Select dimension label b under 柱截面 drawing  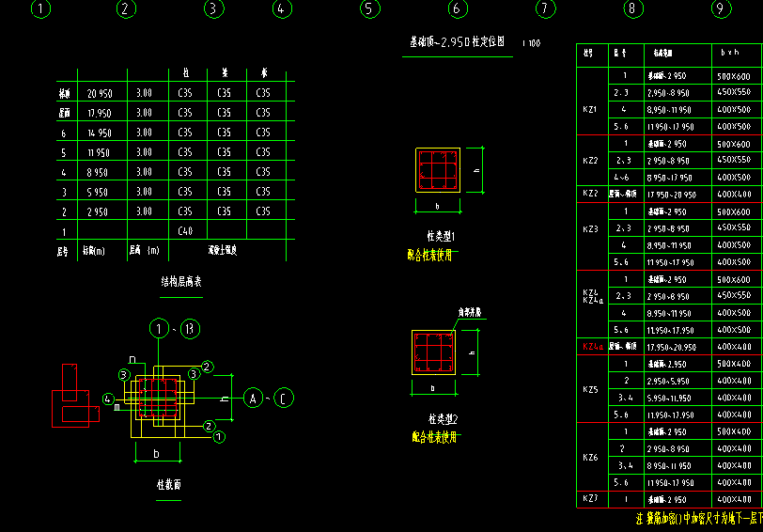(x=156, y=454)
